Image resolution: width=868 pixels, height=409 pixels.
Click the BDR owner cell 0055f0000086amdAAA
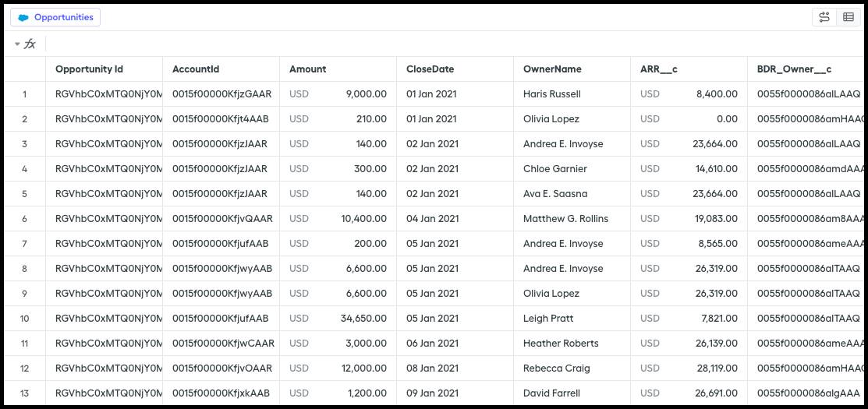pos(806,168)
